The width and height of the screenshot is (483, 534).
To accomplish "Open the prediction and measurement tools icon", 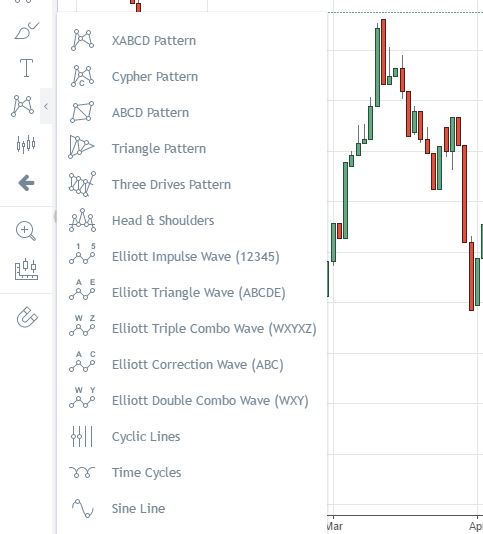I will [x=26, y=144].
